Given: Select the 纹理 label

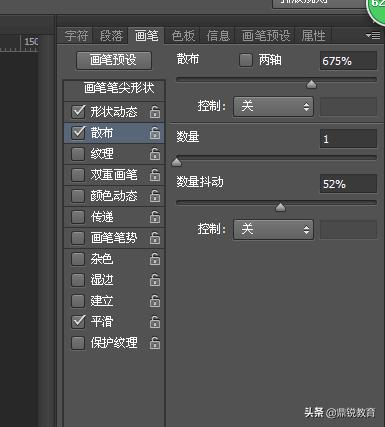Looking at the screenshot, I should 102,154.
